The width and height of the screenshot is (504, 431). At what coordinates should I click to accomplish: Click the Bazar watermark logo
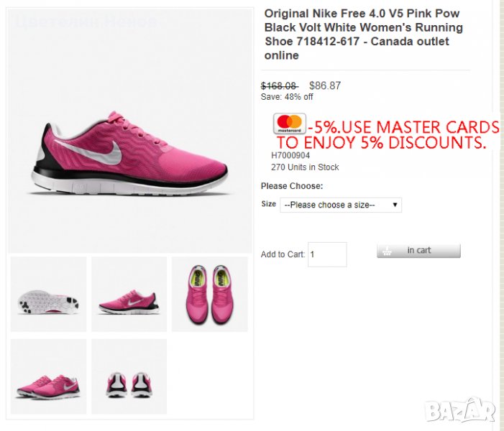point(460,409)
